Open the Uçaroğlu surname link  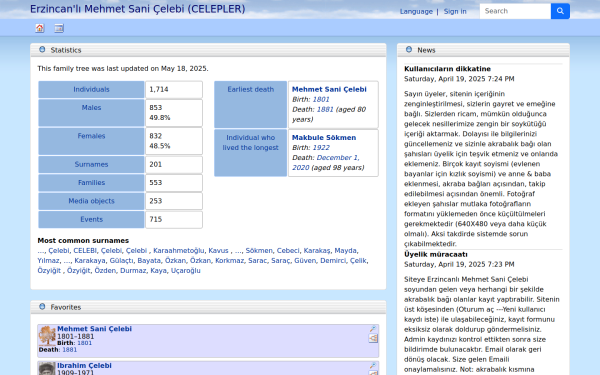coord(186,271)
